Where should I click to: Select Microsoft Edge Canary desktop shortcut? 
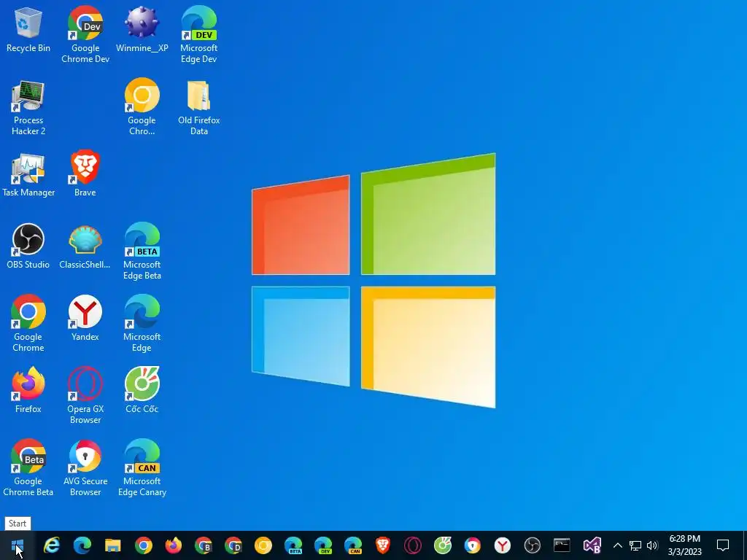click(x=142, y=468)
